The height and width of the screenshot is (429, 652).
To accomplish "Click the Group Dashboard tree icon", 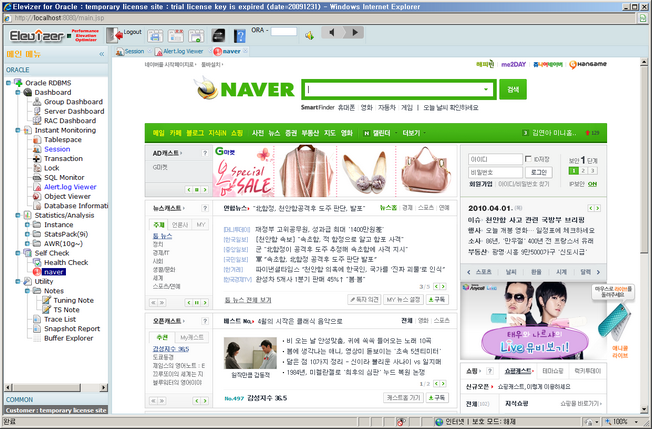I will pyautogui.click(x=37, y=102).
